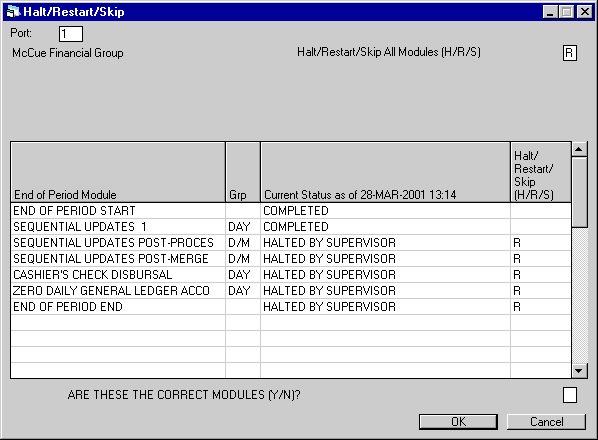598x440 pixels.
Task: Click H/R/S cell for END OF PERIOD END
Action: coord(540,307)
